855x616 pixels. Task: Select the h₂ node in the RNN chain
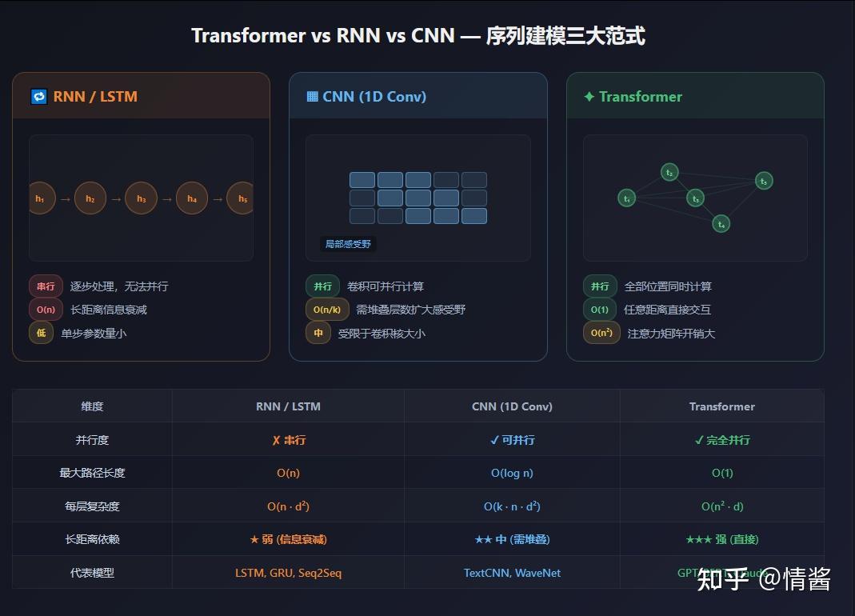[90, 198]
